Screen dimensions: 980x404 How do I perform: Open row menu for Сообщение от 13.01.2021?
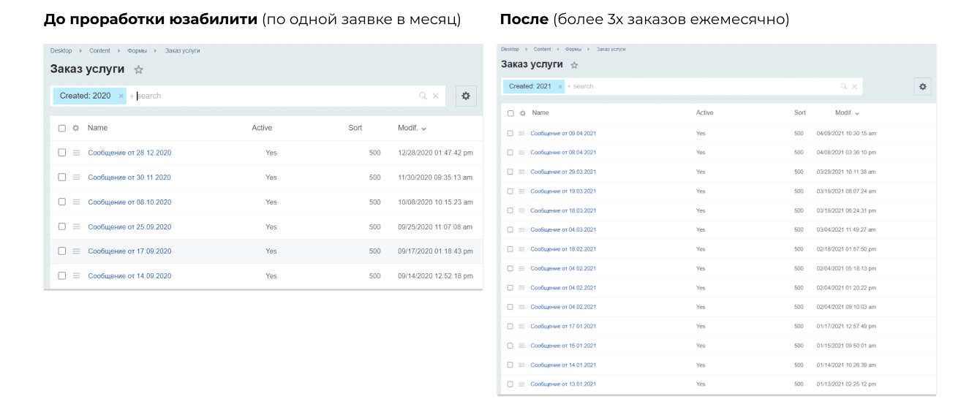point(522,384)
